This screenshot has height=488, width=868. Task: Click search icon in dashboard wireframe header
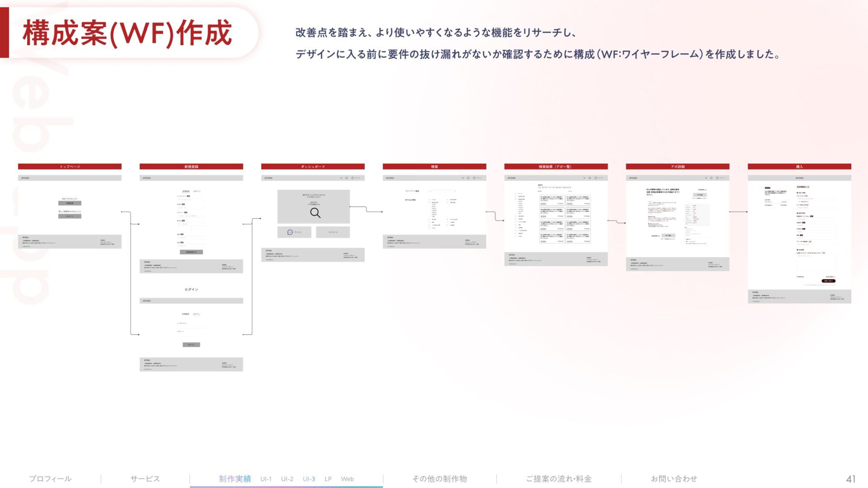341,178
